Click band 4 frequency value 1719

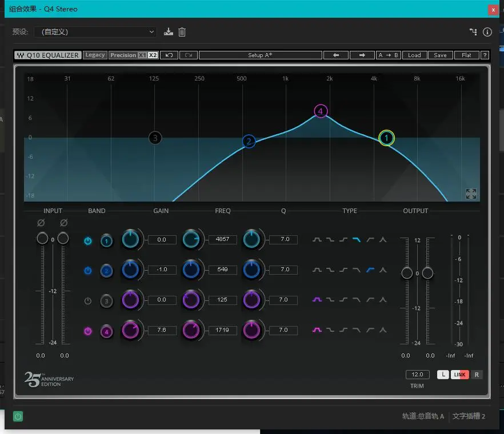tap(222, 330)
